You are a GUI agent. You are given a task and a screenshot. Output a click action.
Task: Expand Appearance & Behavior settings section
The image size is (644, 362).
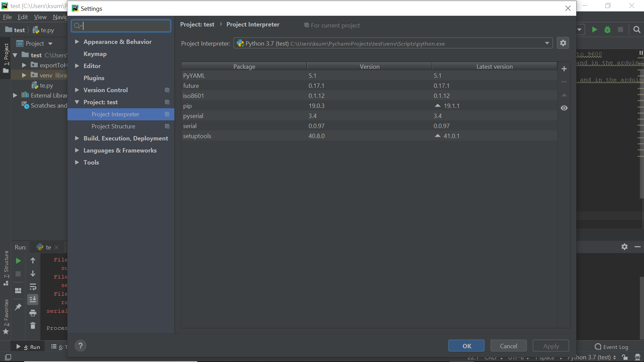pos(77,42)
